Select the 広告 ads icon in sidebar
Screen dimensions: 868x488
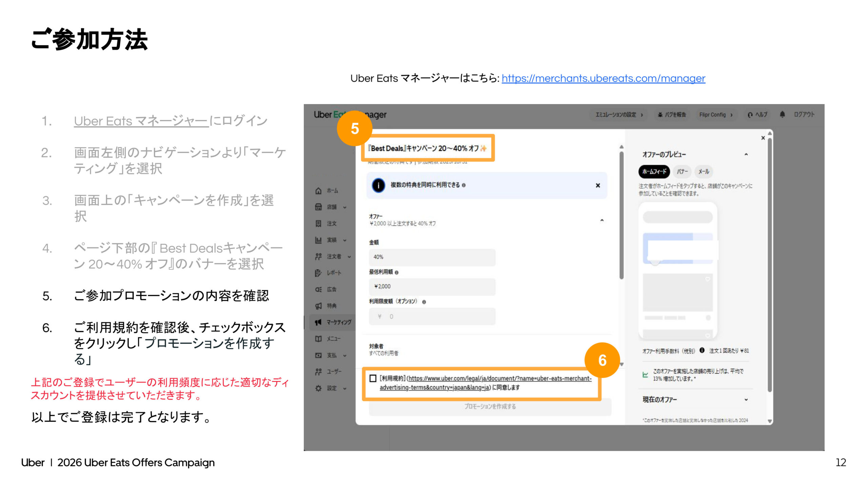click(x=318, y=289)
